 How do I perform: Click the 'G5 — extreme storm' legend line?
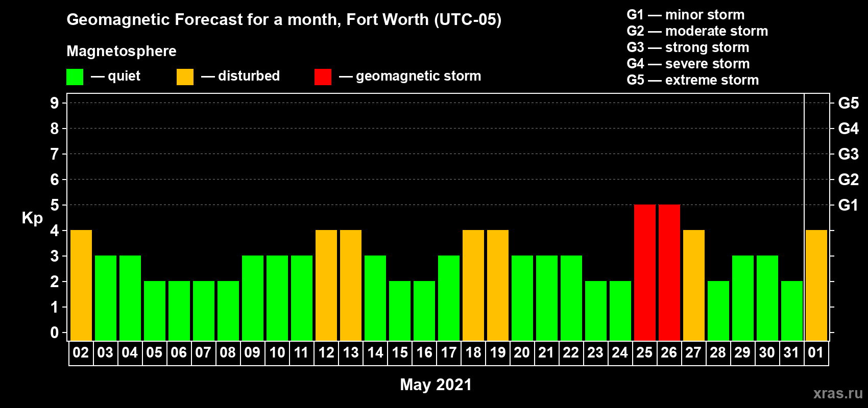pyautogui.click(x=693, y=80)
